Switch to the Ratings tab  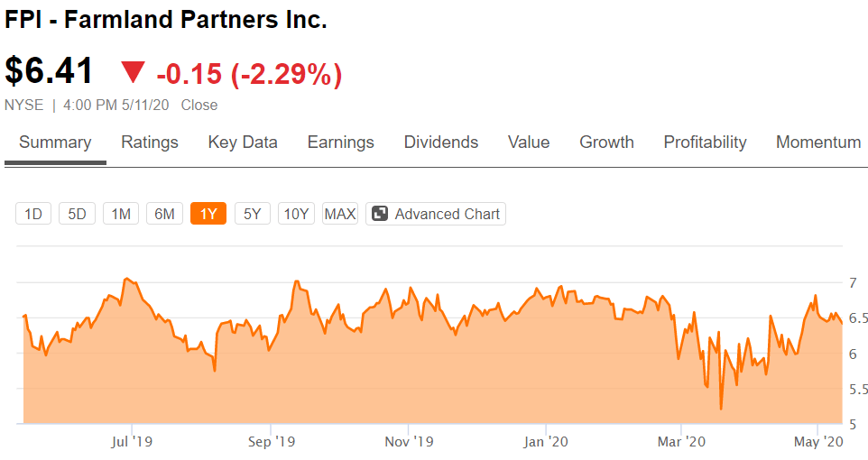[x=150, y=143]
